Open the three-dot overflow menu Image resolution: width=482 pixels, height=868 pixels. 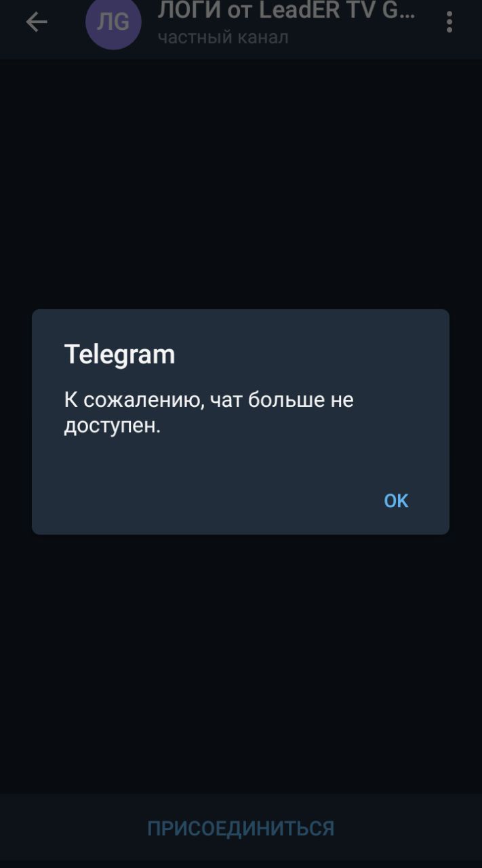point(449,22)
